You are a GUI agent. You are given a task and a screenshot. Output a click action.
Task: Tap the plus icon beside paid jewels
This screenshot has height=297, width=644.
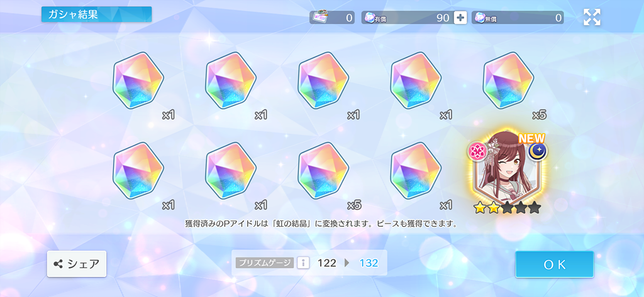460,18
